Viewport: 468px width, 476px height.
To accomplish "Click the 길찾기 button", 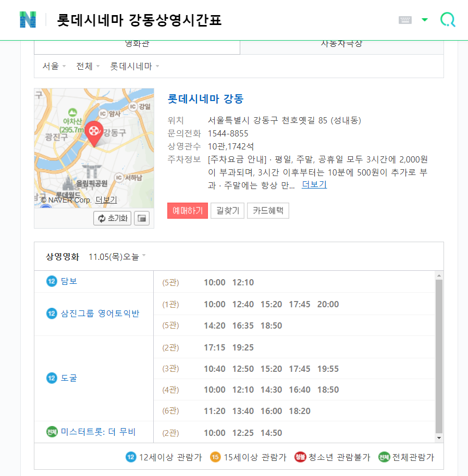I will (227, 210).
